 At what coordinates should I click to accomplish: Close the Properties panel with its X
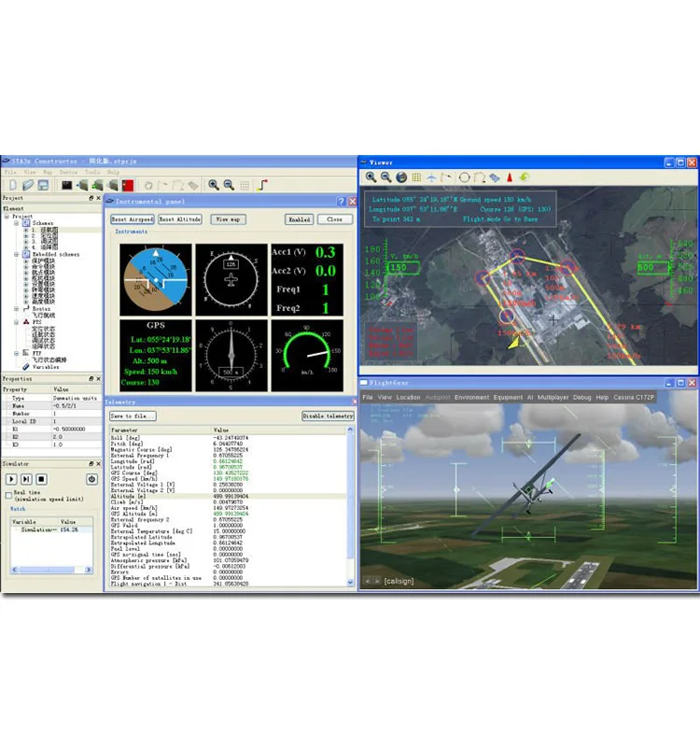click(99, 379)
